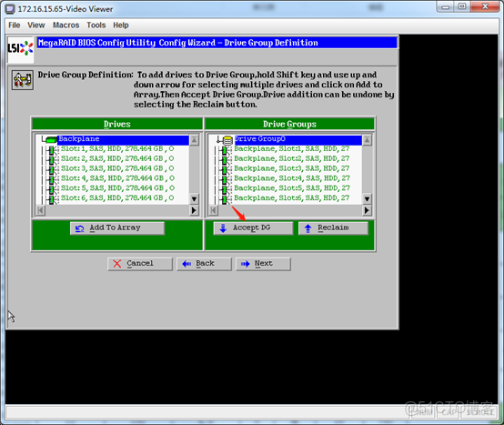Click the Drive Groups list scroll down arrow

(367, 198)
